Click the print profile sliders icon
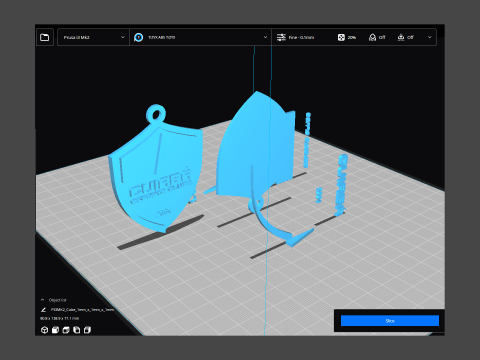This screenshot has width=480, height=360. [x=281, y=37]
